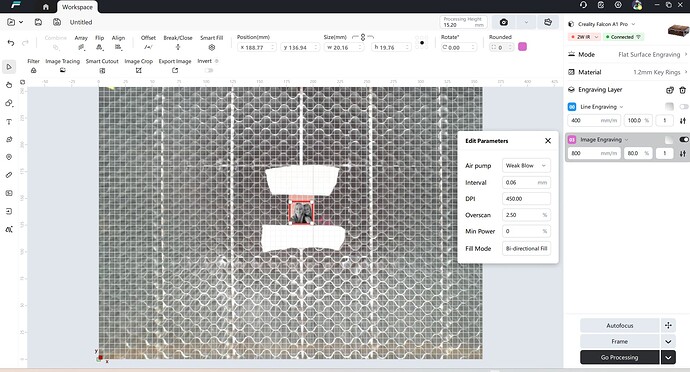Expand the camera options dropdown
690x372 pixels.
click(526, 22)
